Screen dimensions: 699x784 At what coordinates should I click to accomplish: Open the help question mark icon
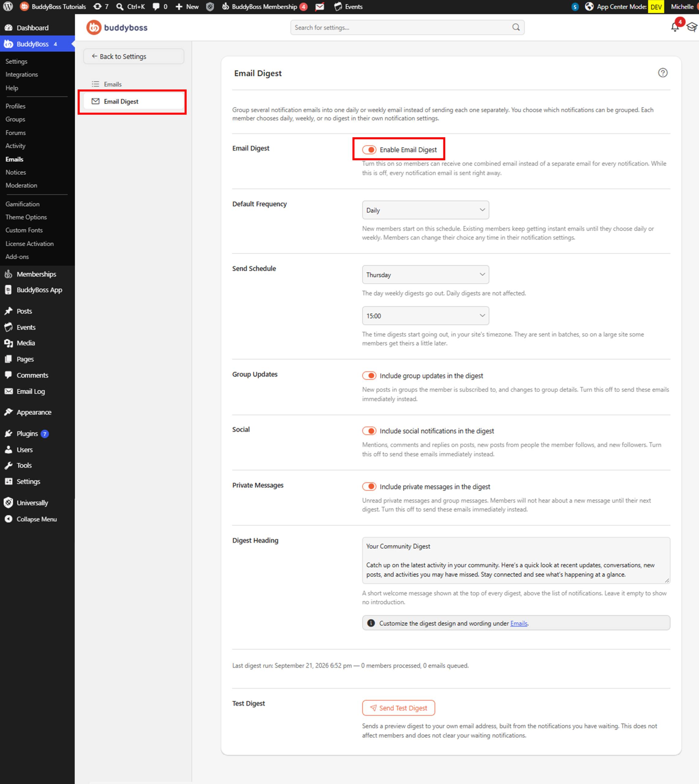point(663,73)
